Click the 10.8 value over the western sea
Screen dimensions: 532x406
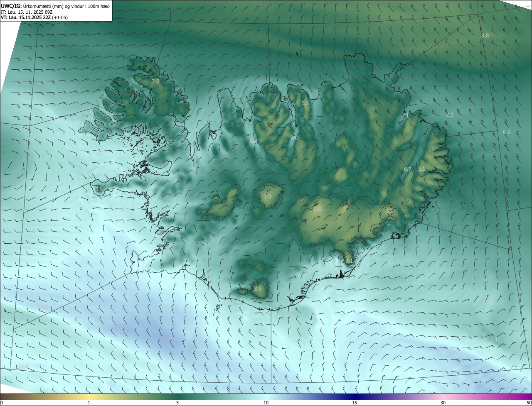(43, 307)
